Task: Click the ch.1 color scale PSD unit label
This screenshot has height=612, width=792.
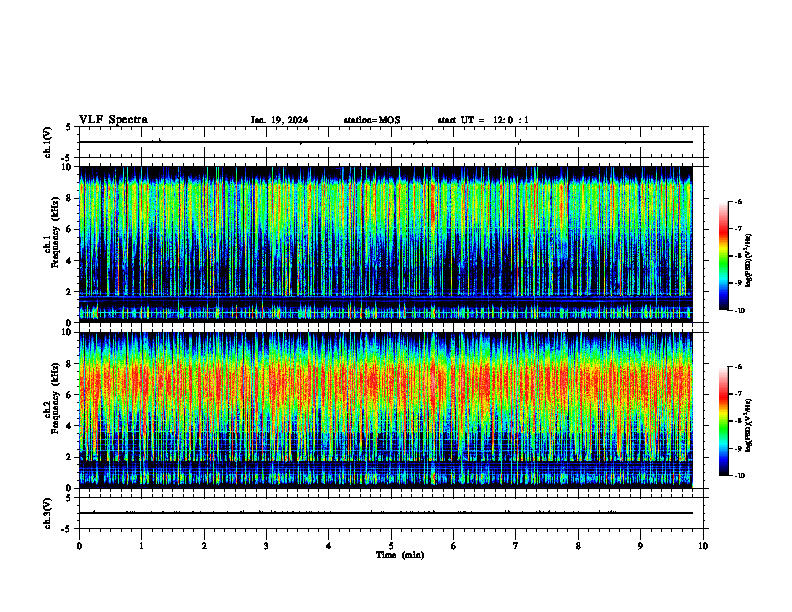Action: click(749, 260)
